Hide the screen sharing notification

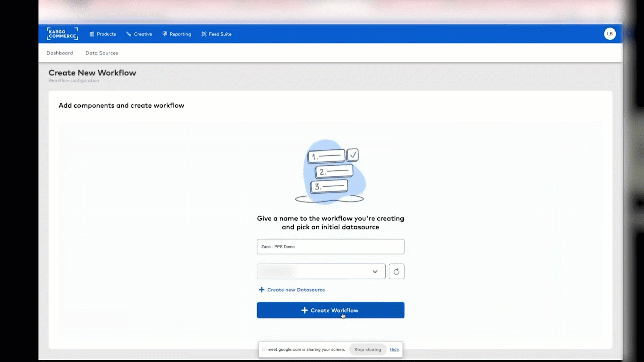[394, 349]
